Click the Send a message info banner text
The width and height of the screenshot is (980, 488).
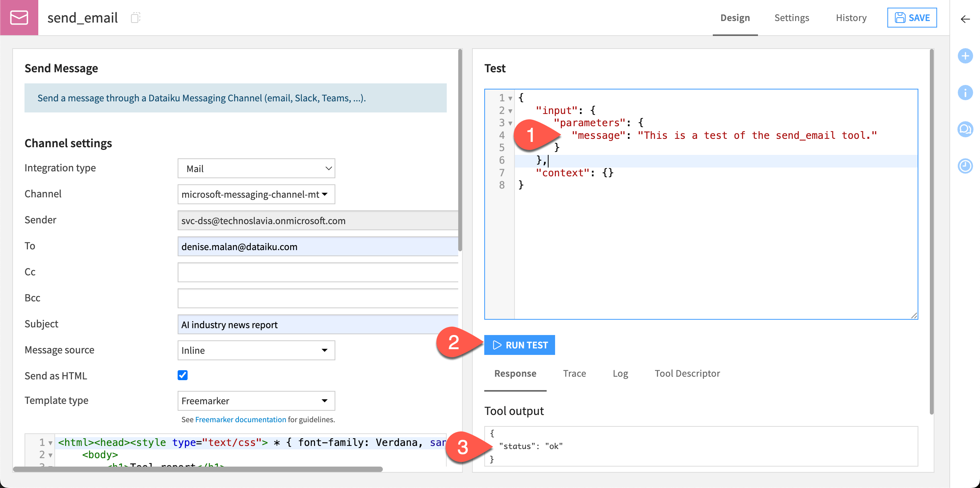pos(202,98)
